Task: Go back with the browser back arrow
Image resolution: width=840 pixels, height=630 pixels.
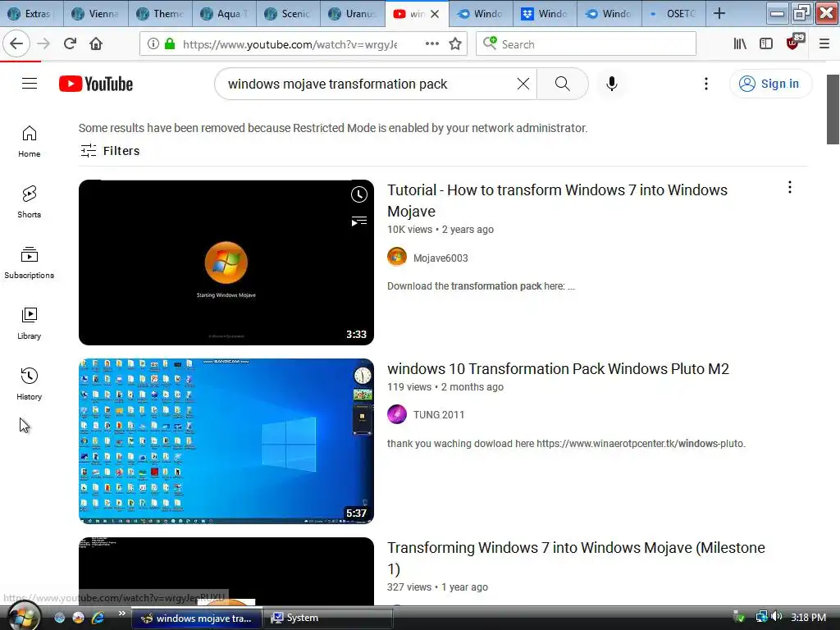Action: pos(16,44)
